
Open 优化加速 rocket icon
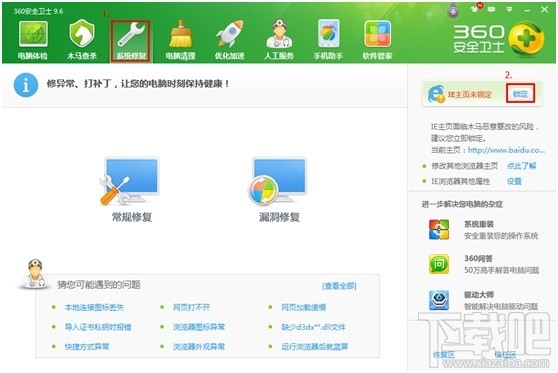pyautogui.click(x=230, y=33)
